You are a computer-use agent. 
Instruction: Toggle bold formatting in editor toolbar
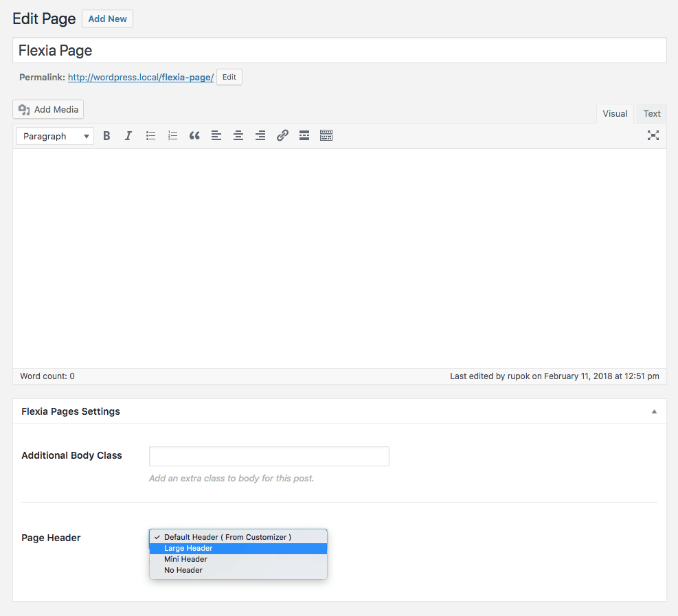106,136
